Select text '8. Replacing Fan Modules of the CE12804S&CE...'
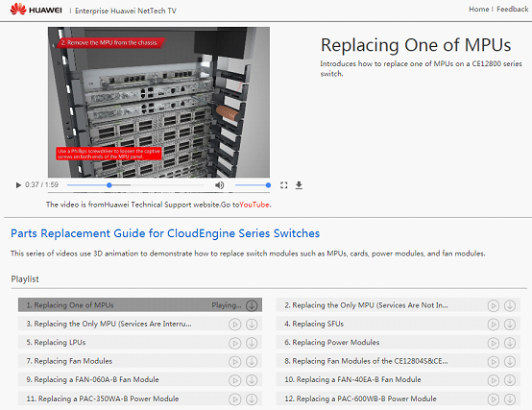Screen dimensions: 532x410 click(366, 361)
